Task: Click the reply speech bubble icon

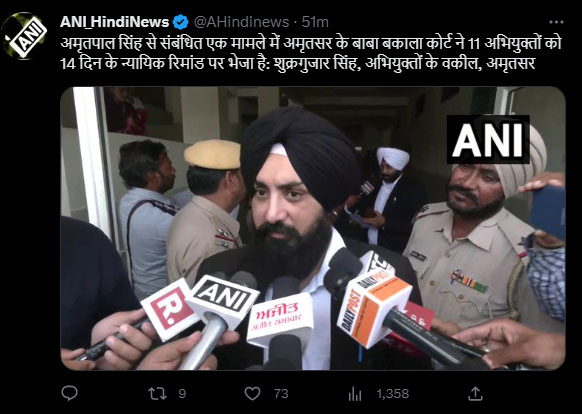Action: point(69,393)
